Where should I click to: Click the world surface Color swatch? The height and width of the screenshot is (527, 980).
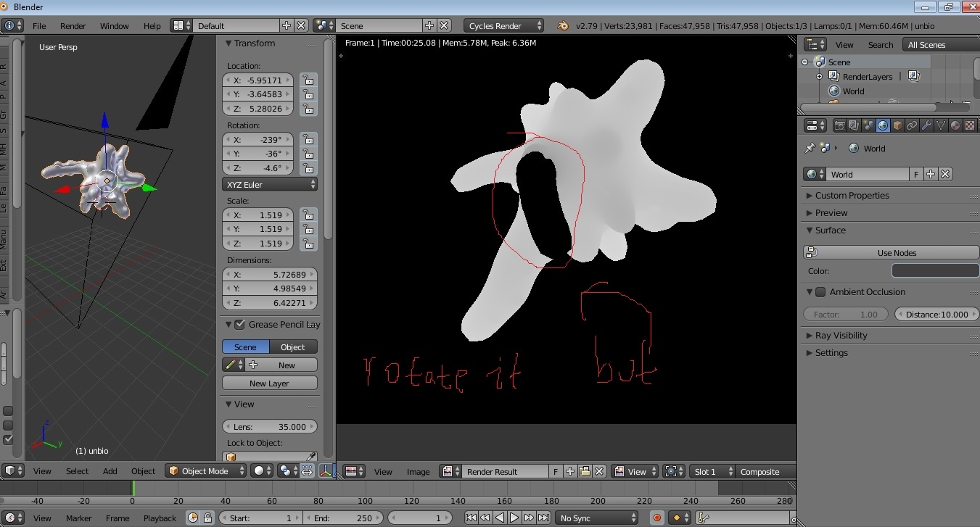(x=934, y=271)
